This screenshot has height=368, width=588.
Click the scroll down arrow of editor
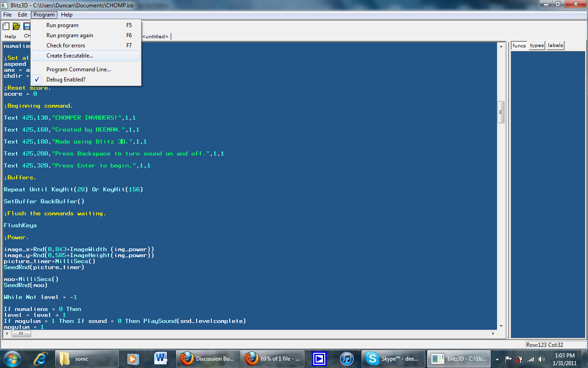(501, 326)
